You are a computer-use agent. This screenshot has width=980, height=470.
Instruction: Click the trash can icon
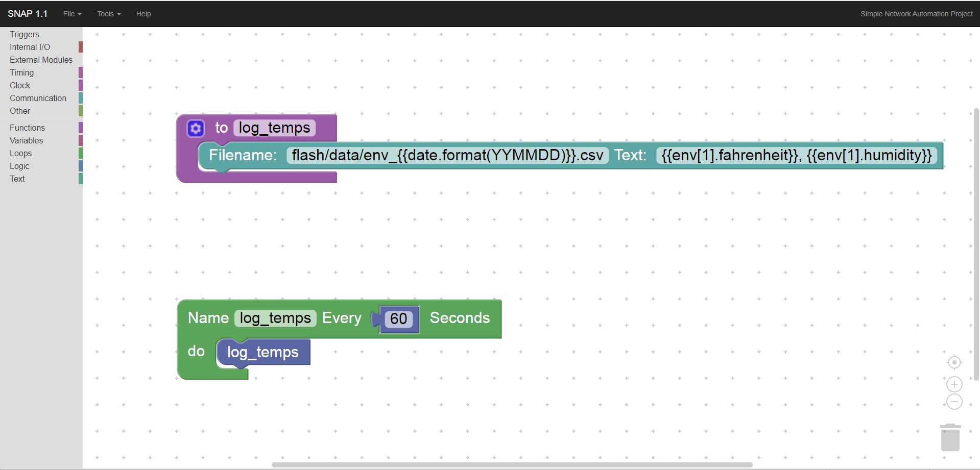click(950, 437)
